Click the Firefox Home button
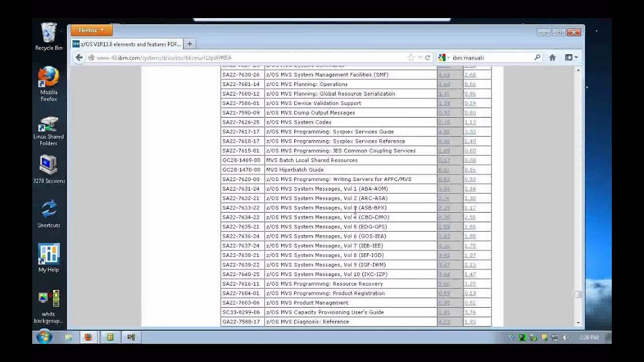644x362 pixels. pos(552,58)
